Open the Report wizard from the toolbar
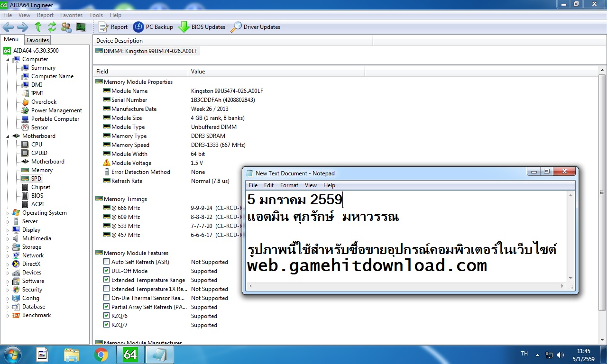This screenshot has width=607, height=364. pyautogui.click(x=113, y=27)
